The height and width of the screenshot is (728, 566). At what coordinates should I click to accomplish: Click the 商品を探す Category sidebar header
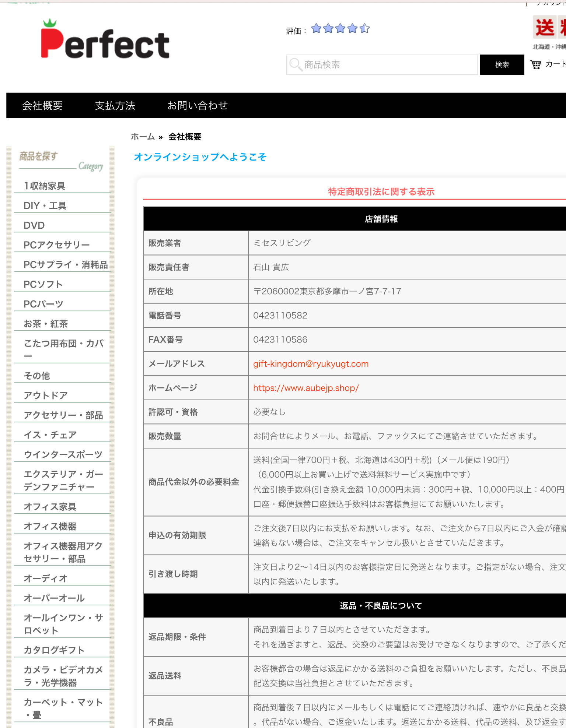pos(61,161)
